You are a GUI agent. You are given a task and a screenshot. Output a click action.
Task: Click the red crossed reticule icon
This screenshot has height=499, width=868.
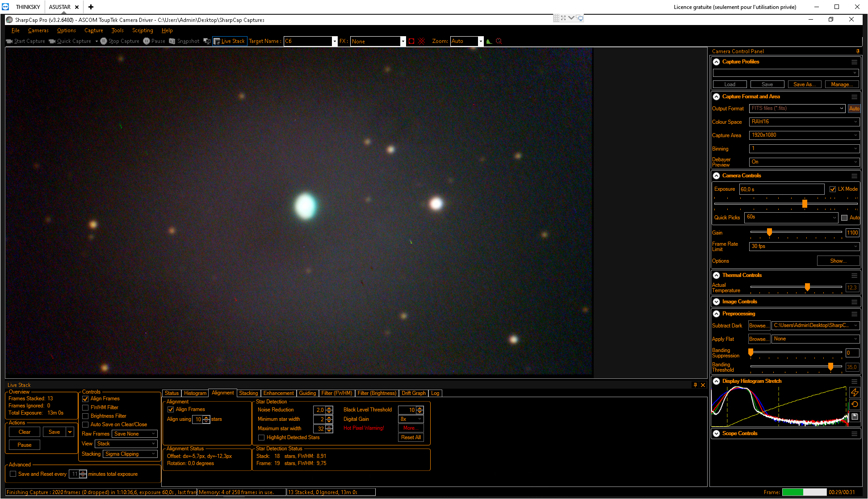click(421, 41)
